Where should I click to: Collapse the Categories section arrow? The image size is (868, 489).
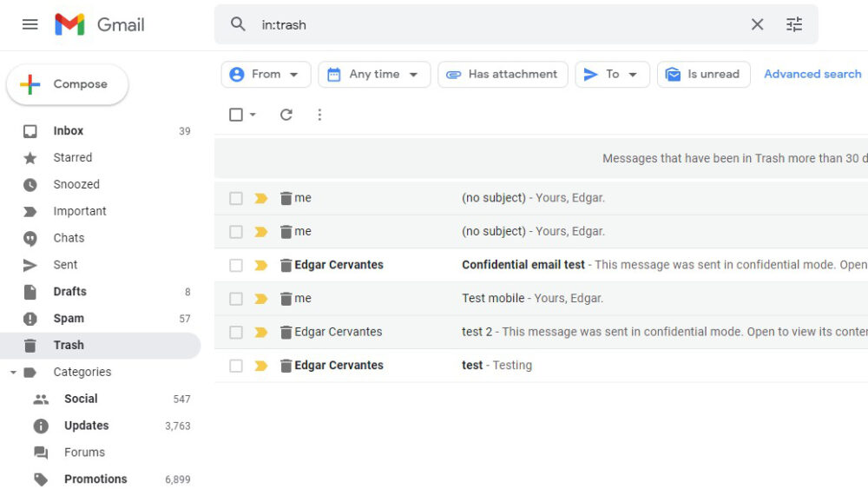[13, 373]
